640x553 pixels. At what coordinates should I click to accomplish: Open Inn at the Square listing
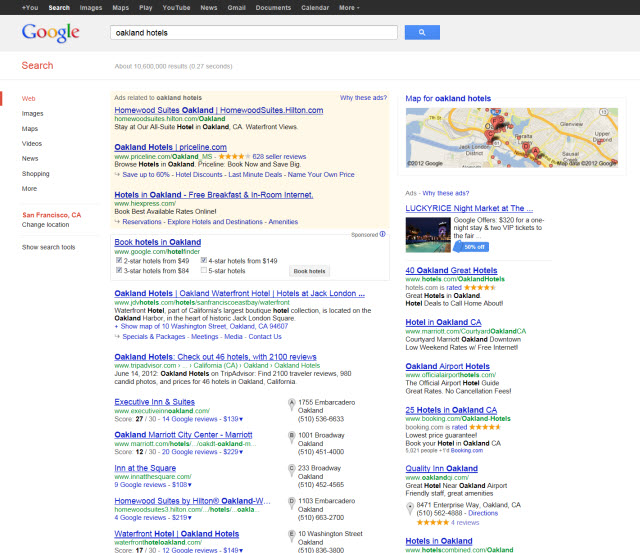click(x=145, y=468)
